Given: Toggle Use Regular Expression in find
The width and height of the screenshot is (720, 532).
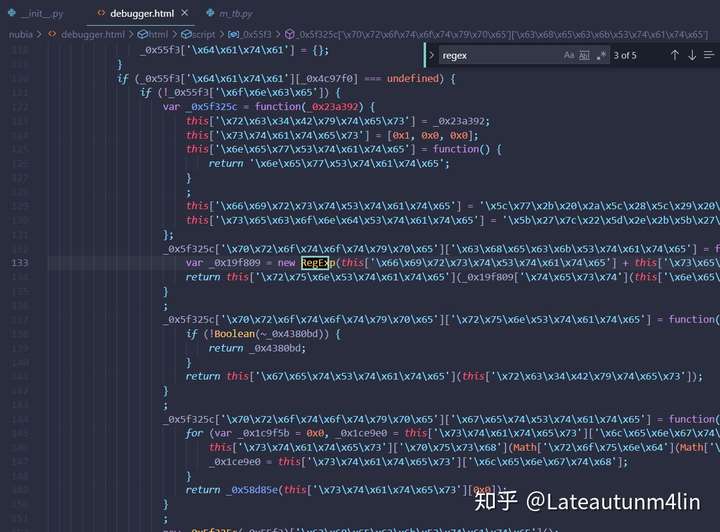Looking at the screenshot, I should click(601, 56).
